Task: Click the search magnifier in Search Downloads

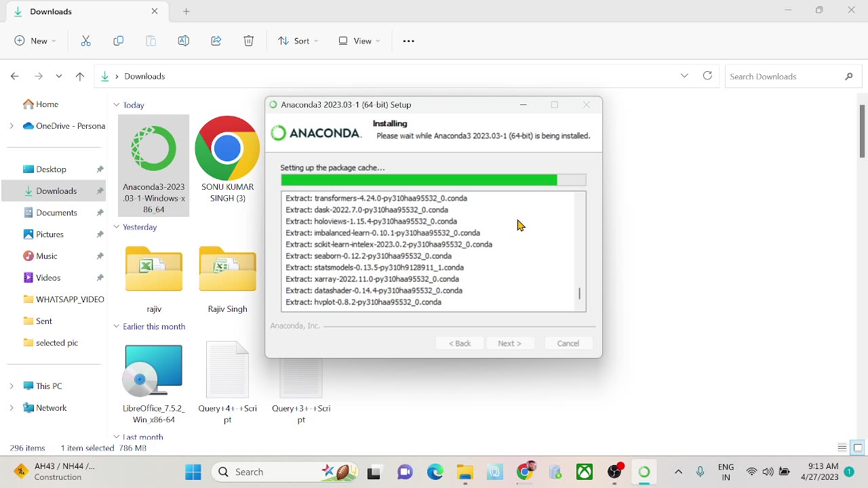Action: coord(848,77)
